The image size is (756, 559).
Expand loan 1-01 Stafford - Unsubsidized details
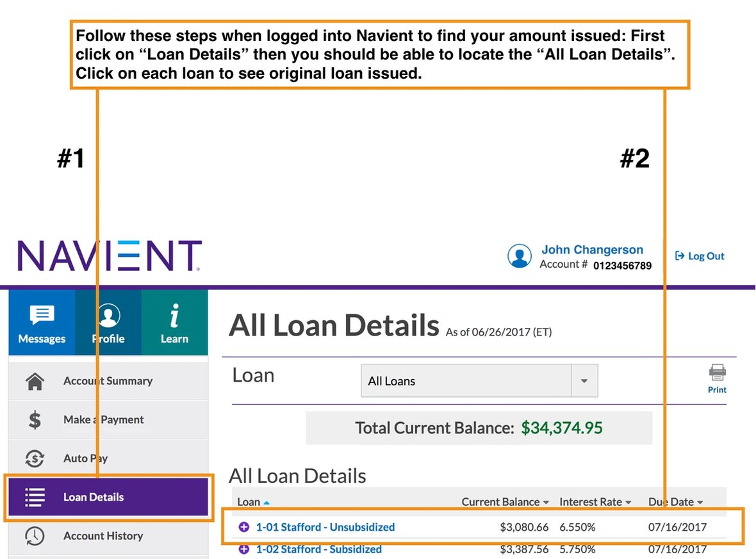(x=242, y=528)
